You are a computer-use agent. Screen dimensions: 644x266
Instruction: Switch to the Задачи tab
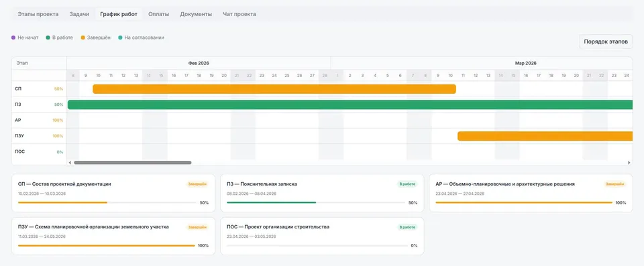pyautogui.click(x=79, y=14)
